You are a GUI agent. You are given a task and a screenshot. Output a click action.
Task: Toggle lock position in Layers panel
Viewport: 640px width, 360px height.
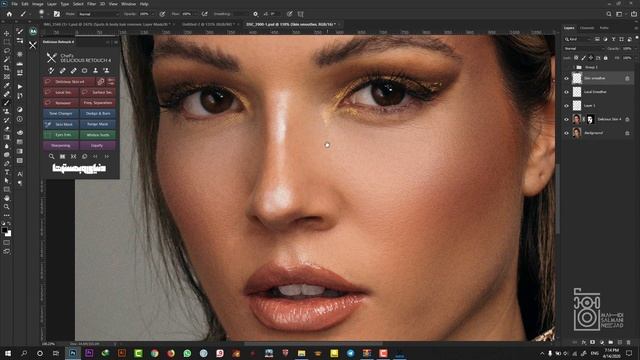point(591,58)
